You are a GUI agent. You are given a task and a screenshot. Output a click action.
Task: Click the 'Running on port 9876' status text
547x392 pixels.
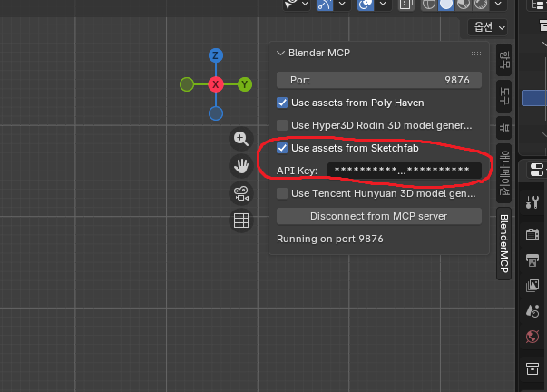click(329, 239)
